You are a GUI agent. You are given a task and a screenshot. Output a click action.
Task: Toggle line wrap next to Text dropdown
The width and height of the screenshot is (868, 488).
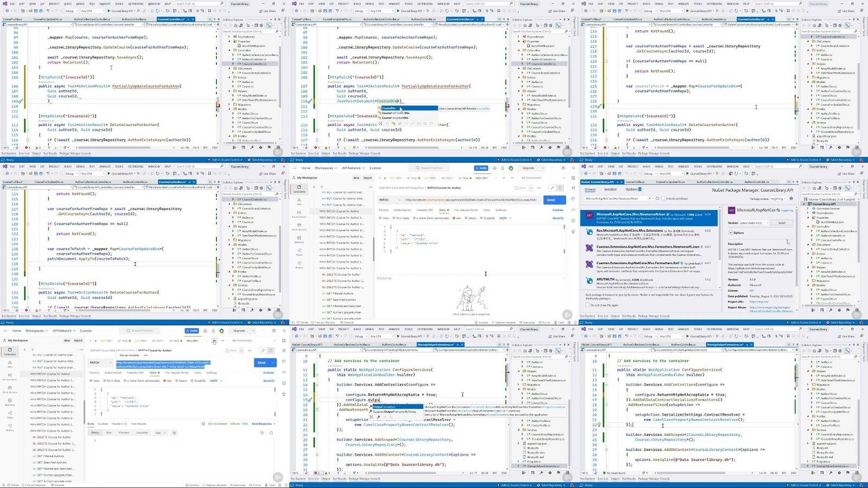pos(174,433)
